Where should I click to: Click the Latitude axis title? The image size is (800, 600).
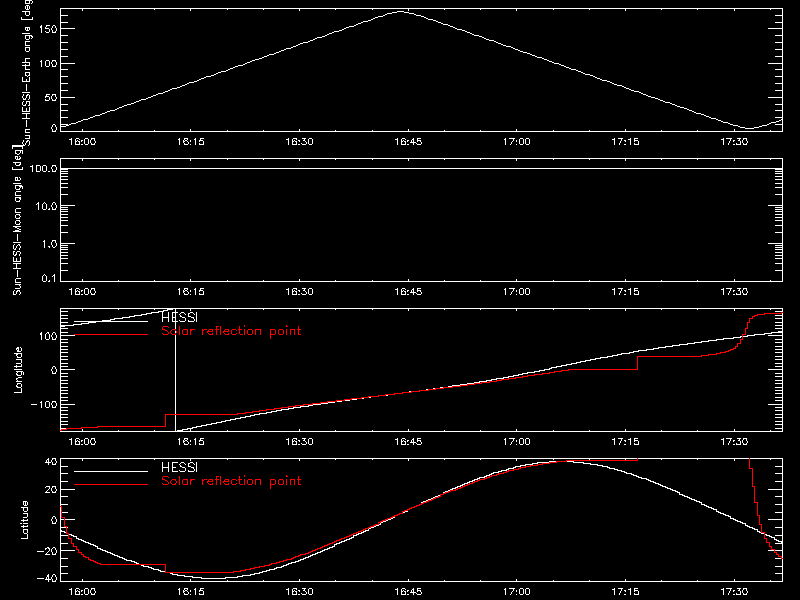pos(24,520)
